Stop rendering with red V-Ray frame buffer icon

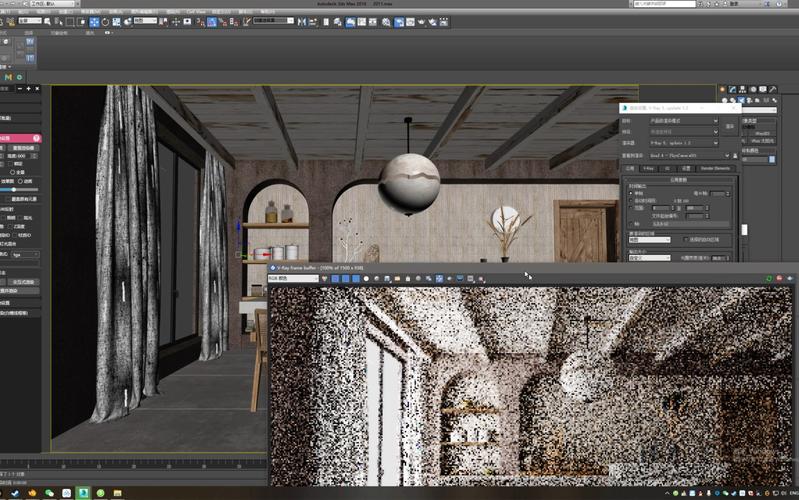tap(779, 279)
